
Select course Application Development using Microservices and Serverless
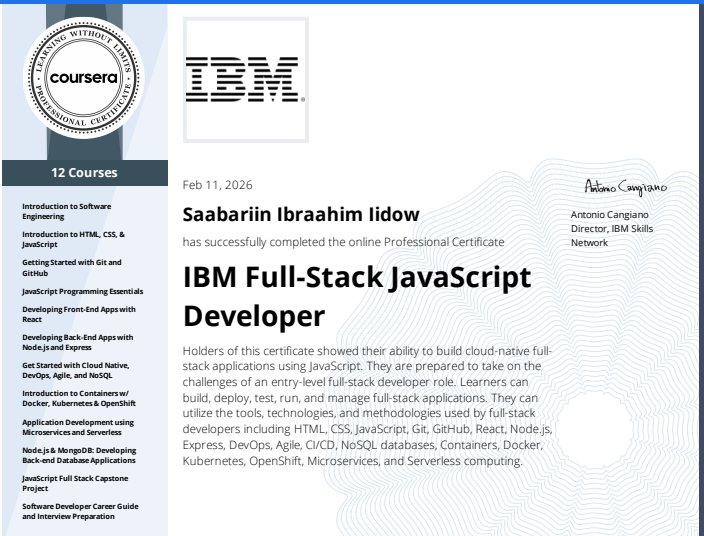pyautogui.click(x=78, y=427)
